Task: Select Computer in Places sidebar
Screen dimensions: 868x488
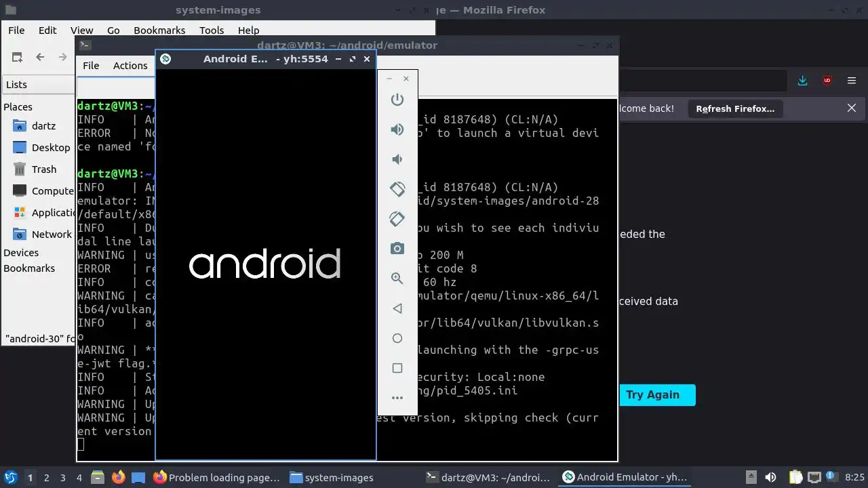Action: [x=43, y=191]
